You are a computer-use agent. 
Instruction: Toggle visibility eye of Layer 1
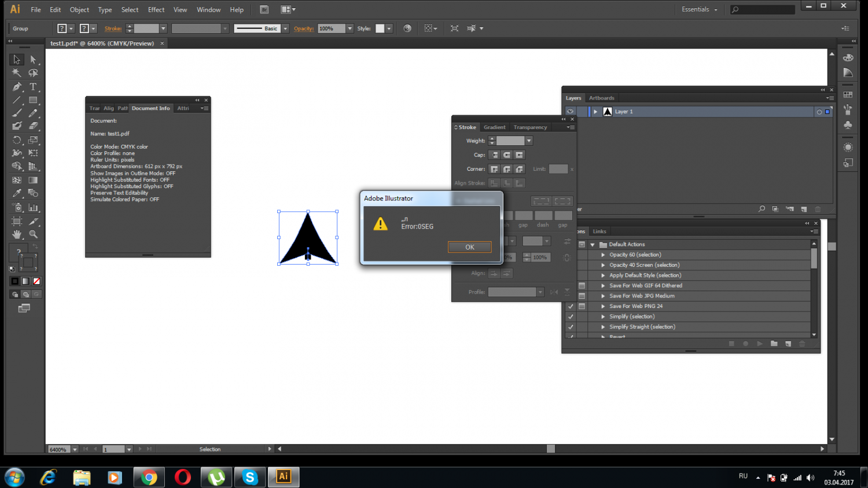[x=570, y=112]
